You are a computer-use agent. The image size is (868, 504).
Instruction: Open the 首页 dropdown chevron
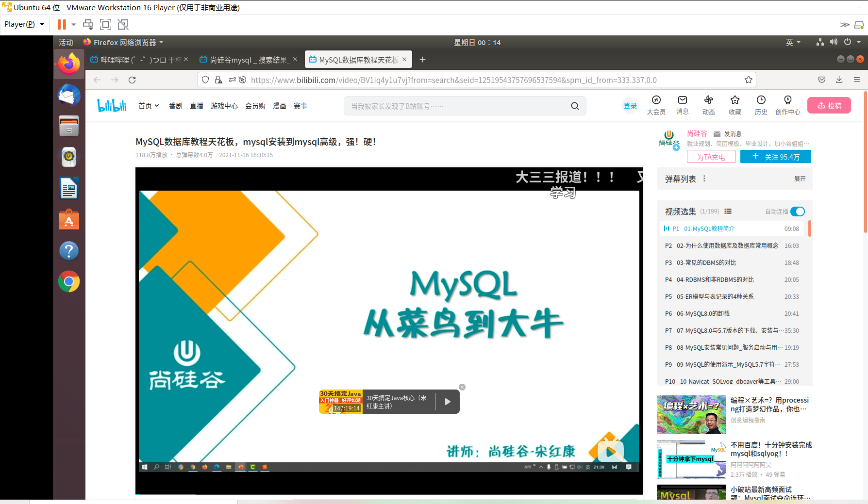point(156,105)
